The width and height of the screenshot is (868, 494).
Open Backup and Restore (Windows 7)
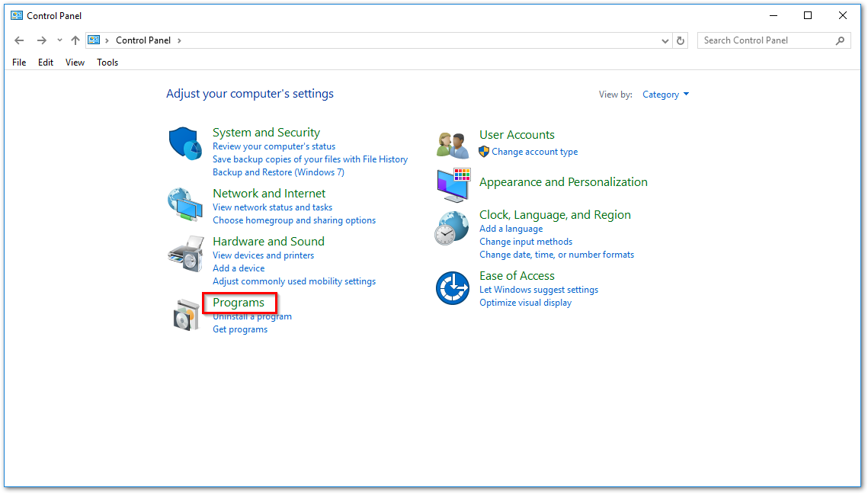278,172
